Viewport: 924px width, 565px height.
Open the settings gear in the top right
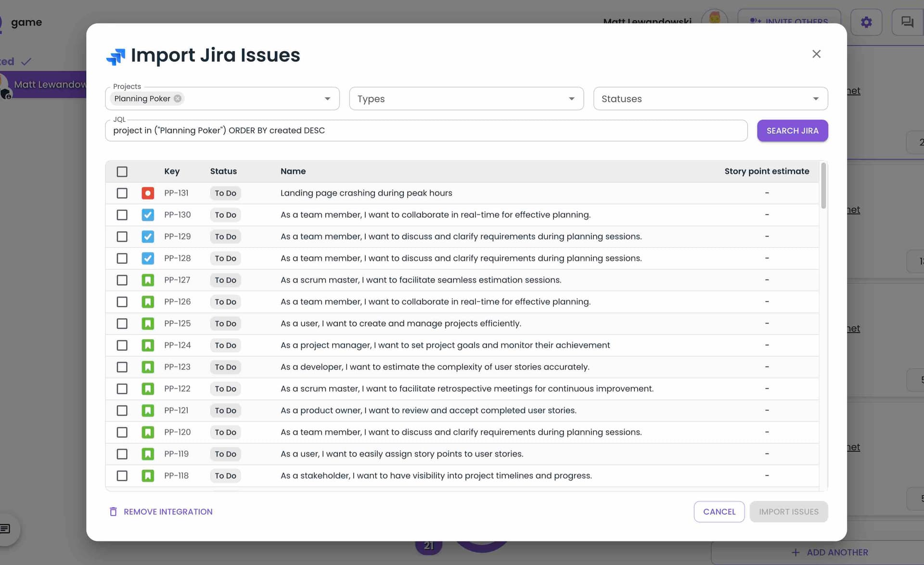pyautogui.click(x=866, y=22)
